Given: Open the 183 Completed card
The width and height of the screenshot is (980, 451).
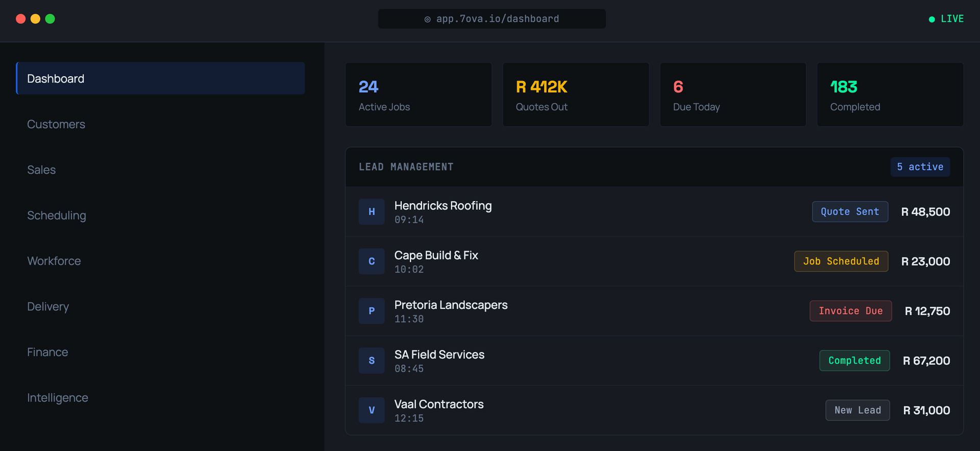Looking at the screenshot, I should coord(890,94).
